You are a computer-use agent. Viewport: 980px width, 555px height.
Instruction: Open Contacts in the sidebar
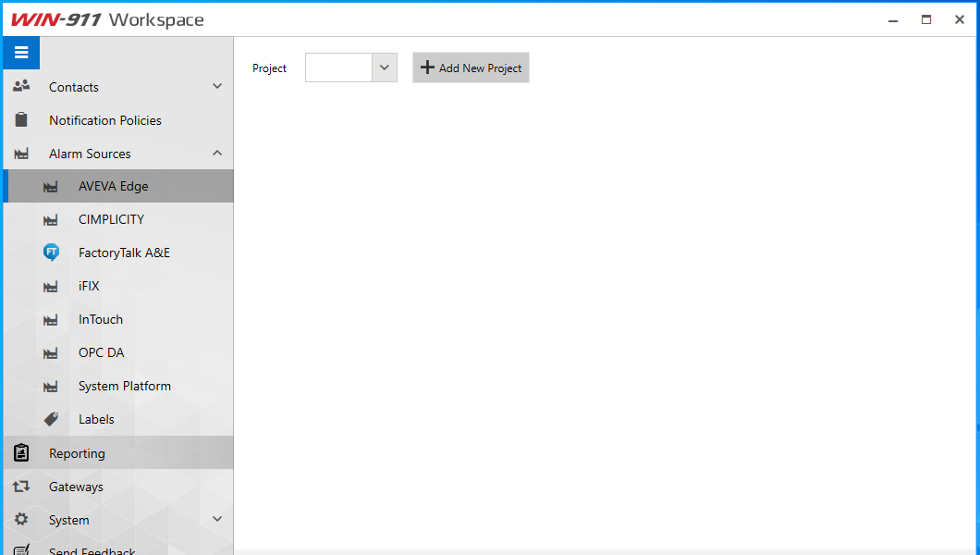click(x=118, y=86)
